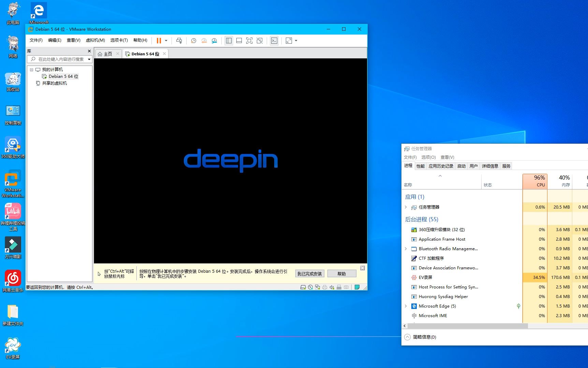Image resolution: width=588 pixels, height=368 pixels.
Task: Open the 查看(V) menu in VMware
Action: click(x=73, y=40)
